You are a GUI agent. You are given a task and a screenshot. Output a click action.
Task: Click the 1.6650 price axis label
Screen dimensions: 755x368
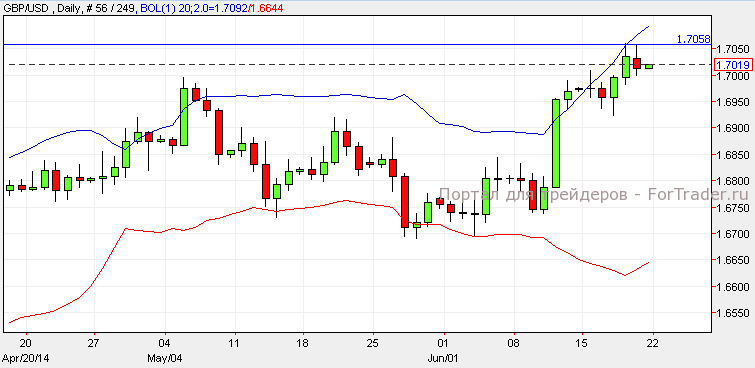tap(733, 261)
